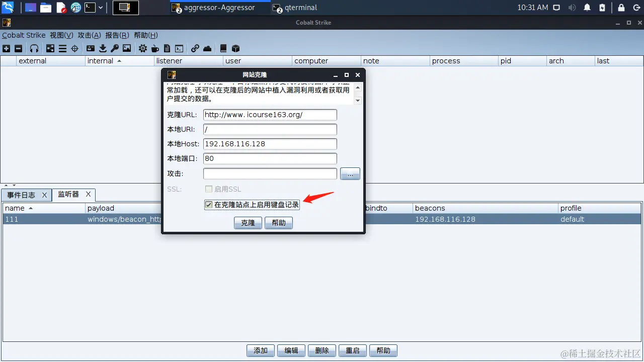Click the 帮助 button below the listener table

pos(383,350)
